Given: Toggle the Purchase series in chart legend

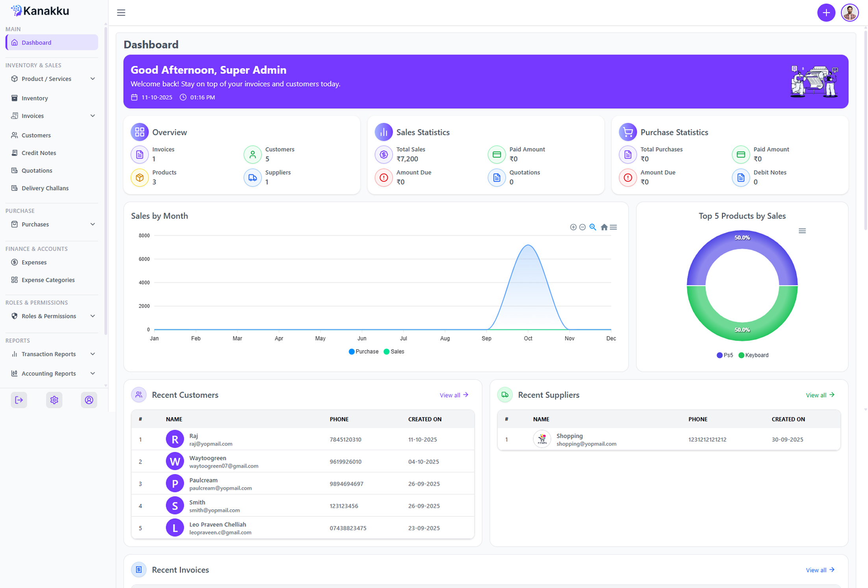Looking at the screenshot, I should (x=364, y=351).
